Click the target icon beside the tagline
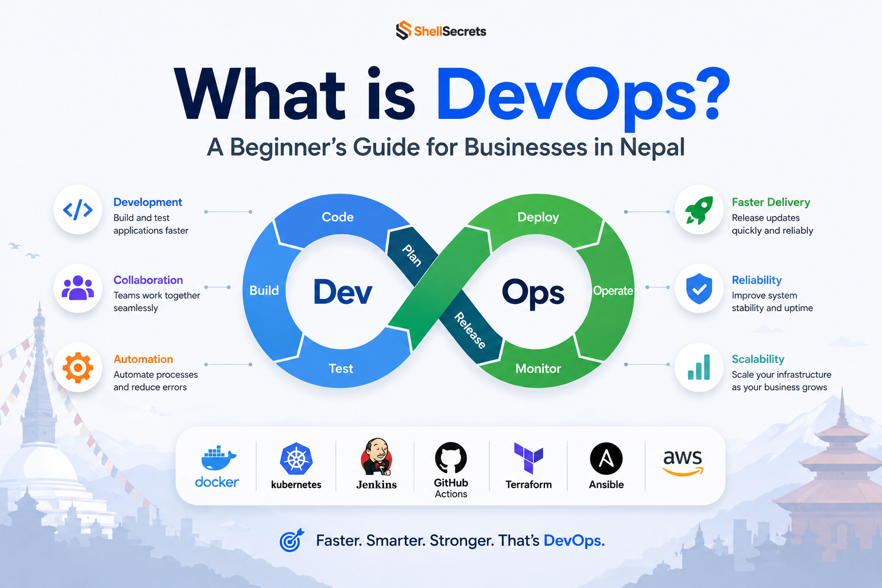The height and width of the screenshot is (588, 882). point(291,540)
